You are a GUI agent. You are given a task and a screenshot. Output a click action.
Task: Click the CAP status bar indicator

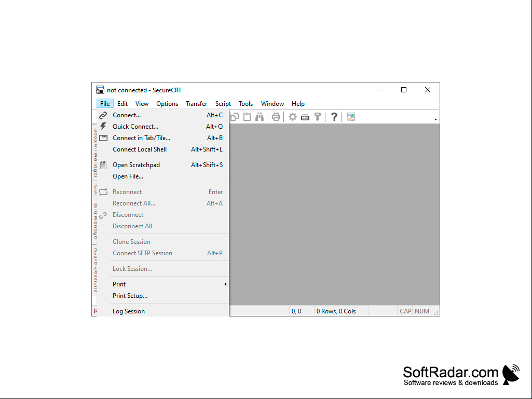[x=405, y=311]
